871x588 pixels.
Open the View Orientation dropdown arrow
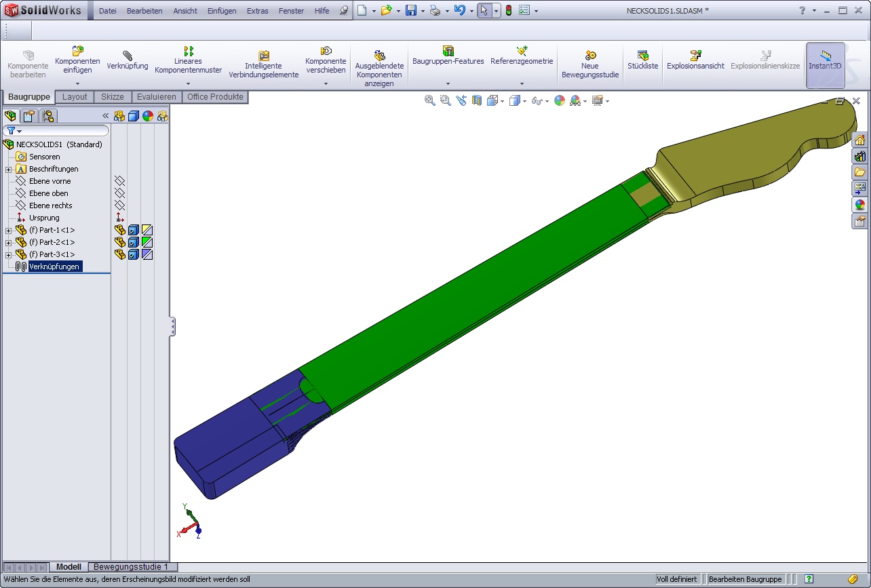tap(502, 101)
